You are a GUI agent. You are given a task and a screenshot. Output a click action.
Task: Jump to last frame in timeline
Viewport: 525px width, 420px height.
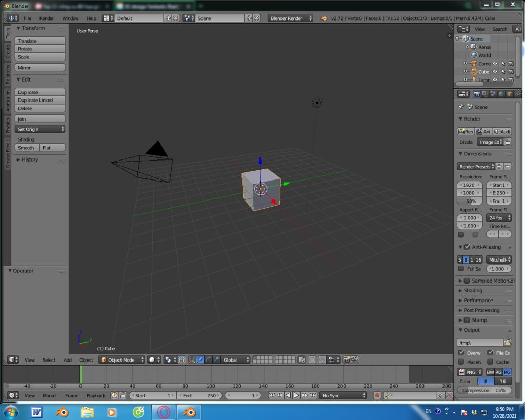313,395
